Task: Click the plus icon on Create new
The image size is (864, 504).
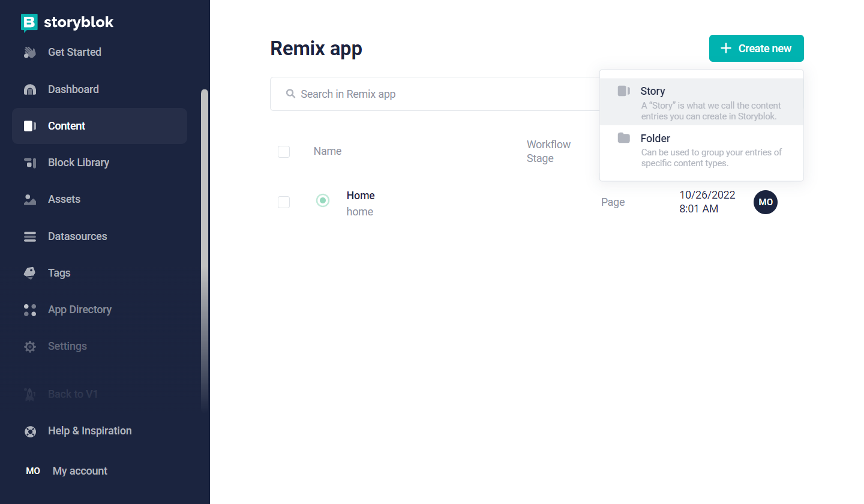Action: [x=726, y=48]
